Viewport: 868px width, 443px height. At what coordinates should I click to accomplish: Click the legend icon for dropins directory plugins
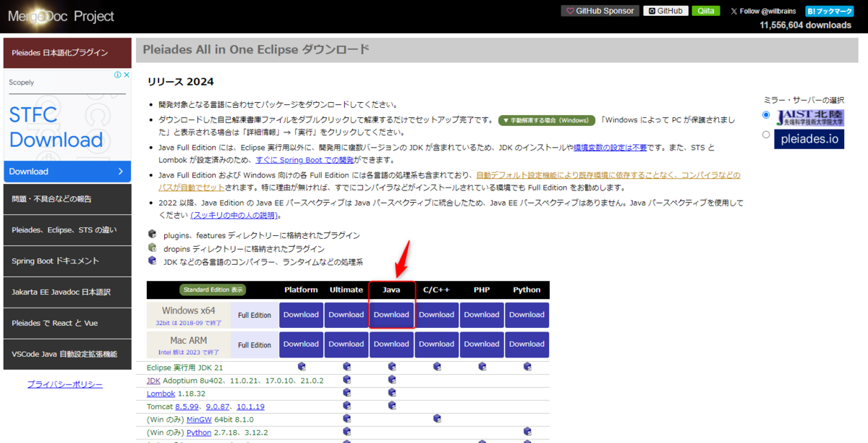[x=152, y=247]
